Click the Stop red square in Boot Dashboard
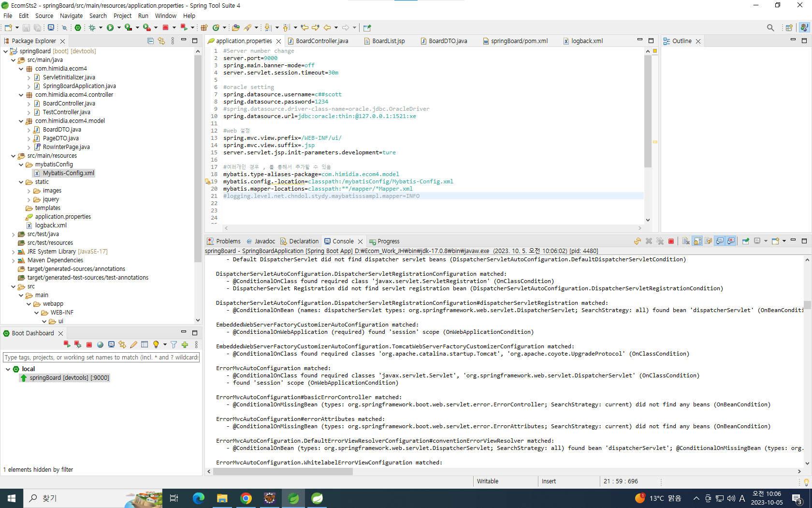 point(89,344)
